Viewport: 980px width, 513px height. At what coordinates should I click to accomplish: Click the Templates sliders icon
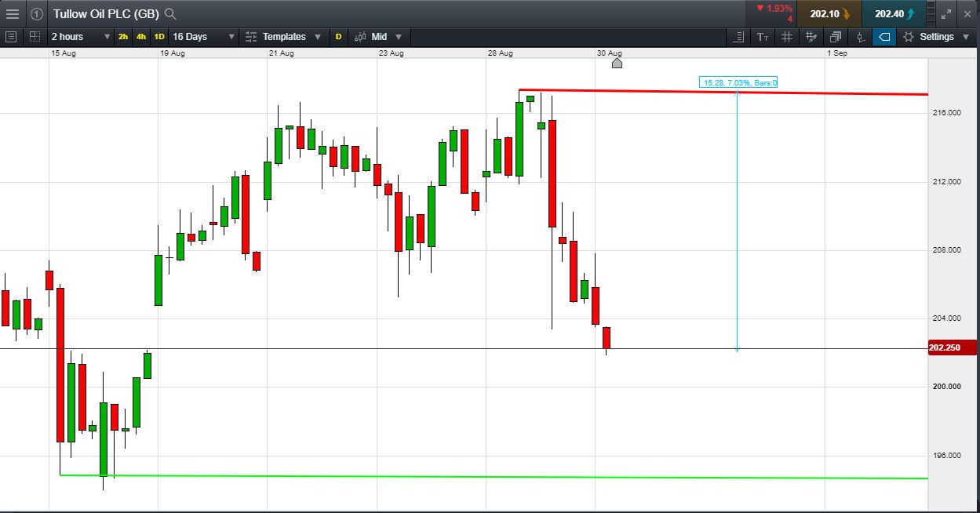(251, 37)
